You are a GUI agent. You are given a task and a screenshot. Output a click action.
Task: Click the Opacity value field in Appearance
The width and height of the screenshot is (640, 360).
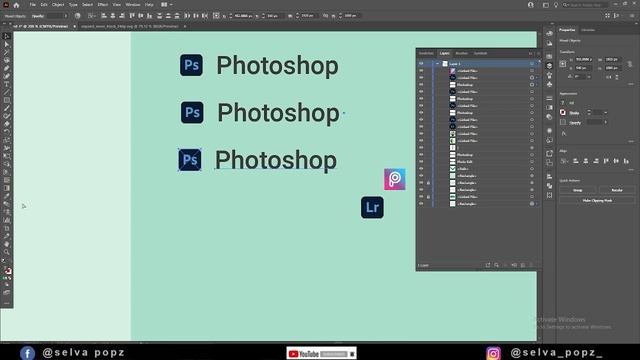point(594,122)
